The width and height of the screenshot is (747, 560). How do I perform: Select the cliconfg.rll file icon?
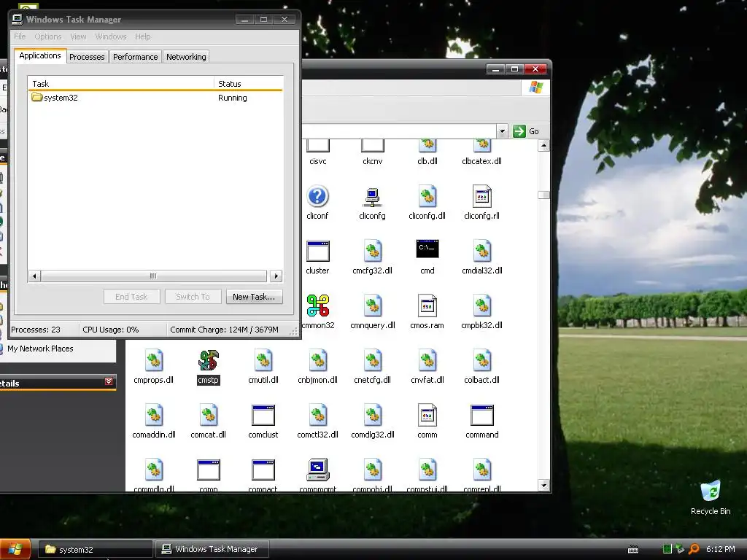click(x=481, y=196)
